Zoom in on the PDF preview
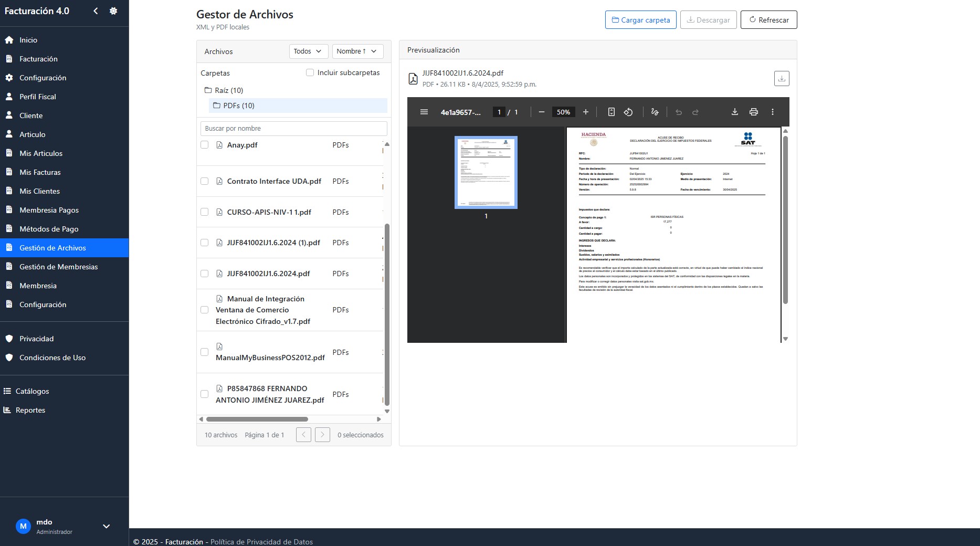980x546 pixels. pos(586,112)
